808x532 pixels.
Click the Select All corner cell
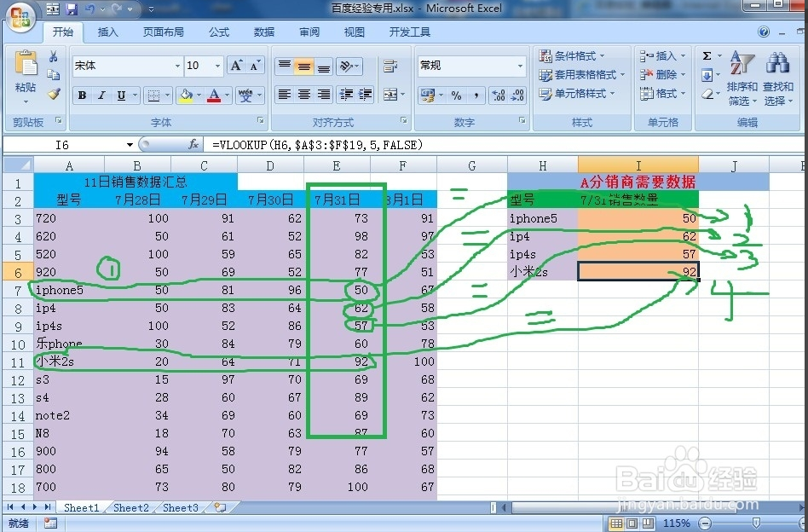18,165
